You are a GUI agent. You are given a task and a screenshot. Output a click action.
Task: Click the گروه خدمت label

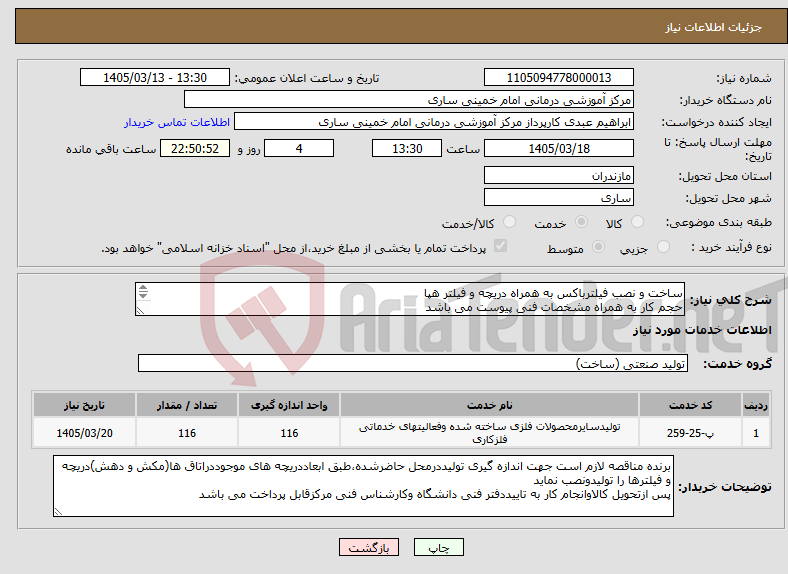(737, 364)
